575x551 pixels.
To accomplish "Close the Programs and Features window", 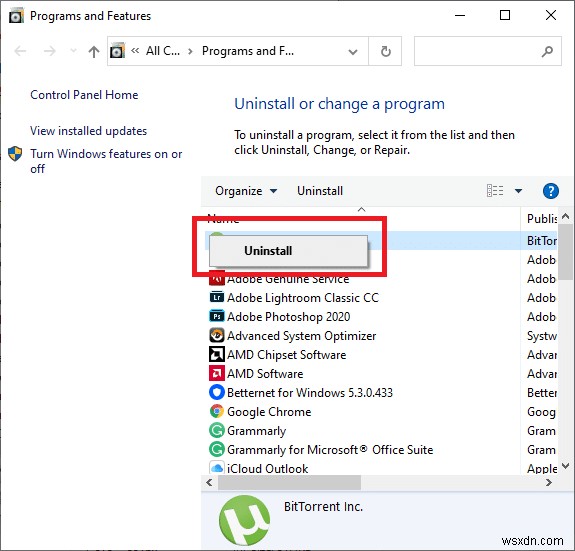I will (551, 15).
